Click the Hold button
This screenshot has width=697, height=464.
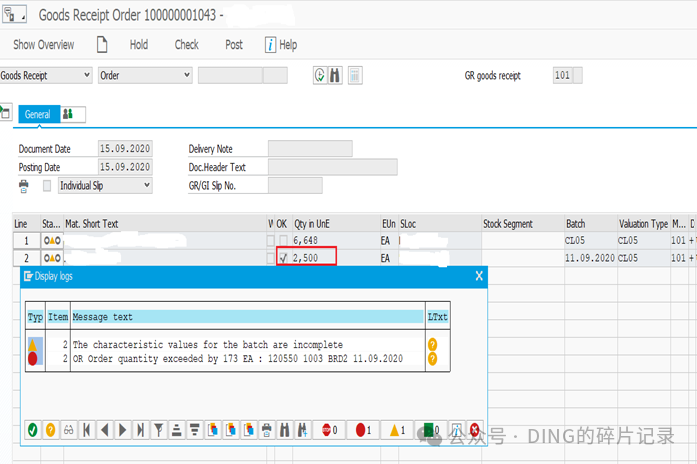coord(139,44)
